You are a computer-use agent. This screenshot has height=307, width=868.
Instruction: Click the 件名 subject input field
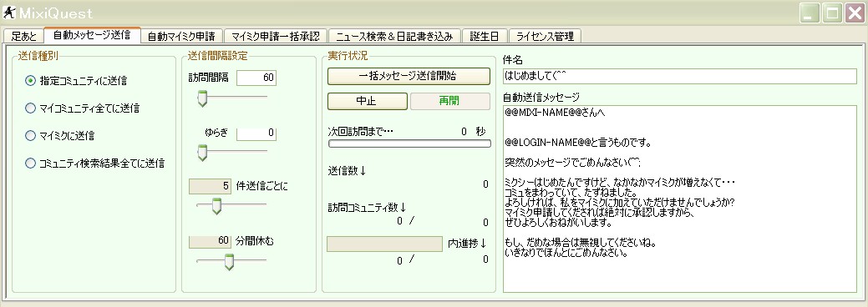click(679, 77)
